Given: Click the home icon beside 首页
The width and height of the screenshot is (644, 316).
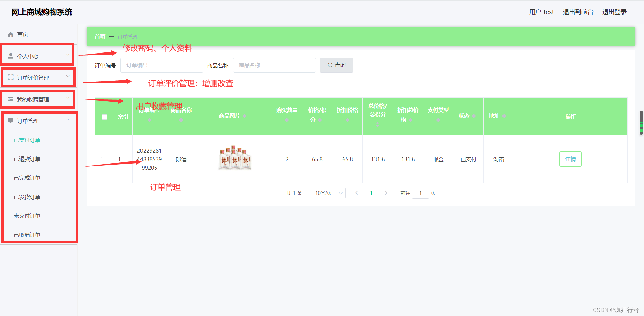Looking at the screenshot, I should [x=10, y=34].
